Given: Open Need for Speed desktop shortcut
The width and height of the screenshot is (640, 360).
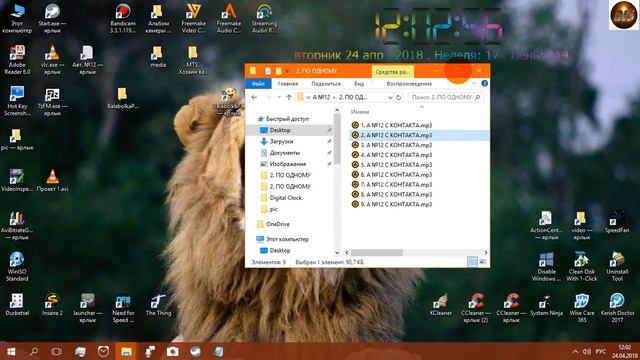Looking at the screenshot, I should pyautogui.click(x=123, y=308).
